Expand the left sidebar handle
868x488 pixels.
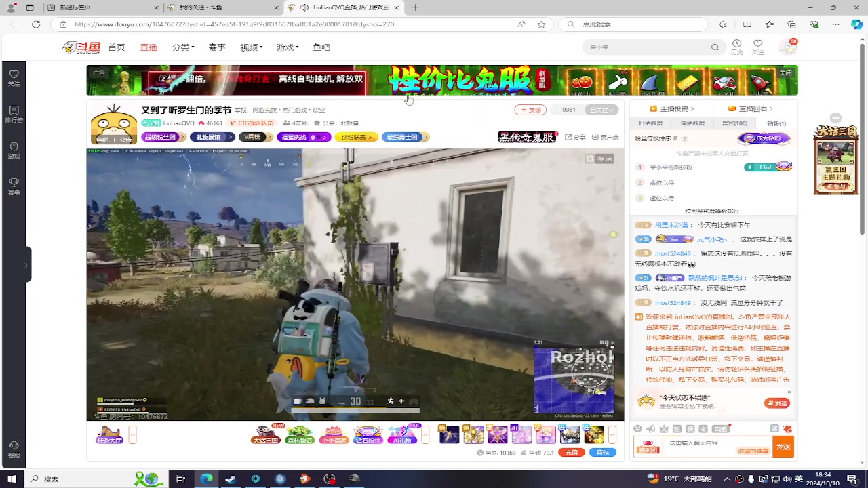coord(26,264)
